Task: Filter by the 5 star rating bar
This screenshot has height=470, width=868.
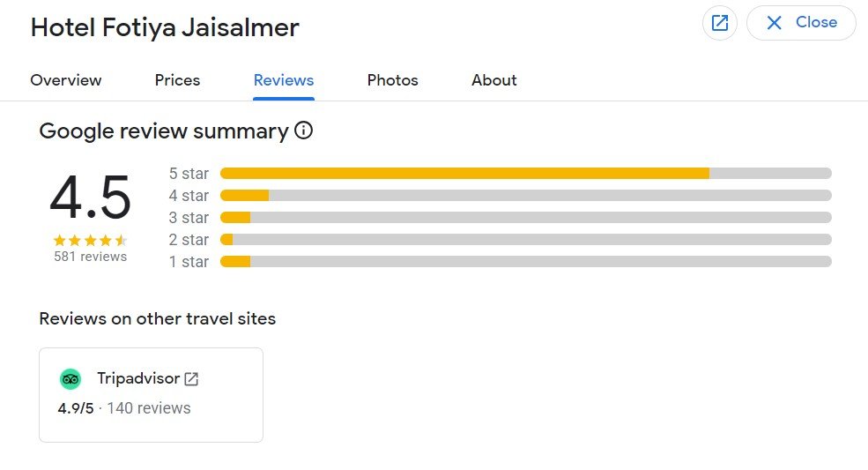Action: (525, 174)
